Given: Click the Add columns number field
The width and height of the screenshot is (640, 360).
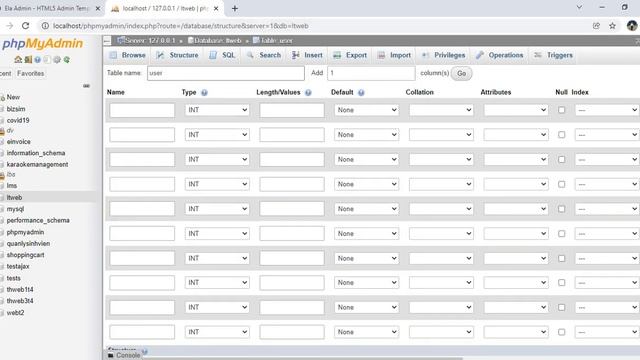Looking at the screenshot, I should coord(371,73).
